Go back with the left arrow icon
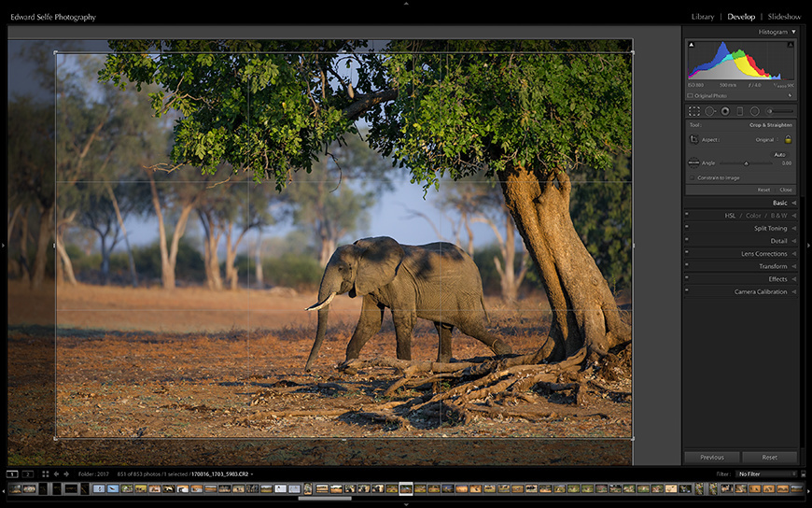Screen dimensions: 812x508 pos(56,473)
